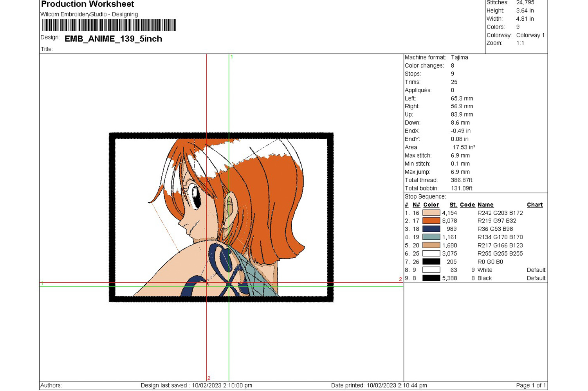Viewport: 588px width, 391px height.
Task: Select the black swatch for stop 7
Action: pyautogui.click(x=431, y=262)
